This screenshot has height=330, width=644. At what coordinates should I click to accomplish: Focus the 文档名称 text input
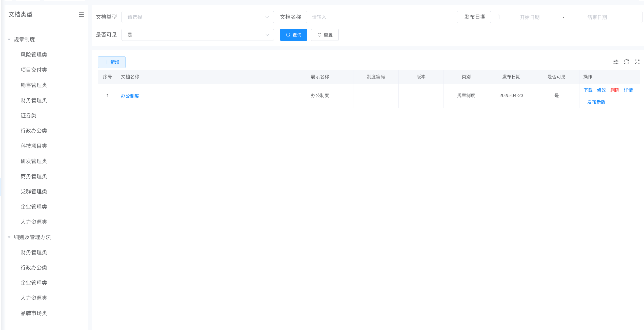(382, 17)
